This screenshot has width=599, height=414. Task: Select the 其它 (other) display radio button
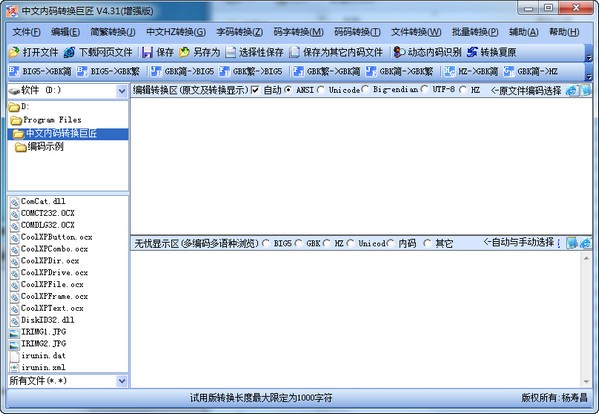point(427,243)
